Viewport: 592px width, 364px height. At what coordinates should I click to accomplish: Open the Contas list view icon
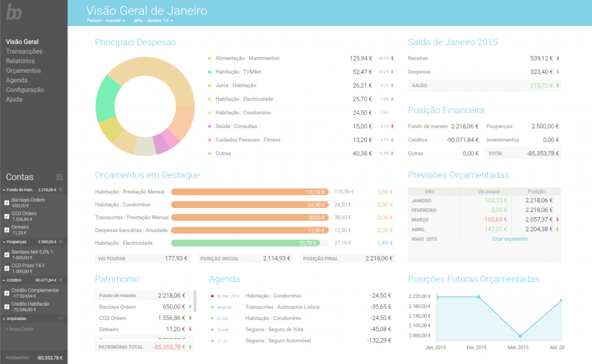click(x=60, y=177)
